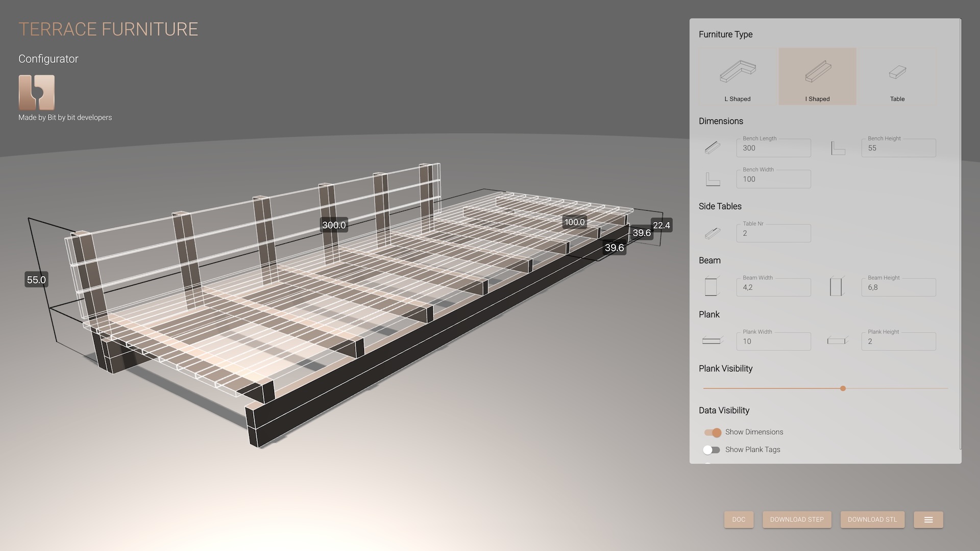The image size is (980, 551).
Task: Click the Beam Height icon
Action: pos(837,287)
